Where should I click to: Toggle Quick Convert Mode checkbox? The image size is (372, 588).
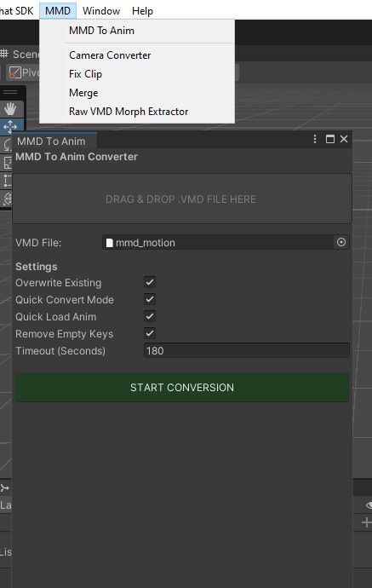(150, 300)
